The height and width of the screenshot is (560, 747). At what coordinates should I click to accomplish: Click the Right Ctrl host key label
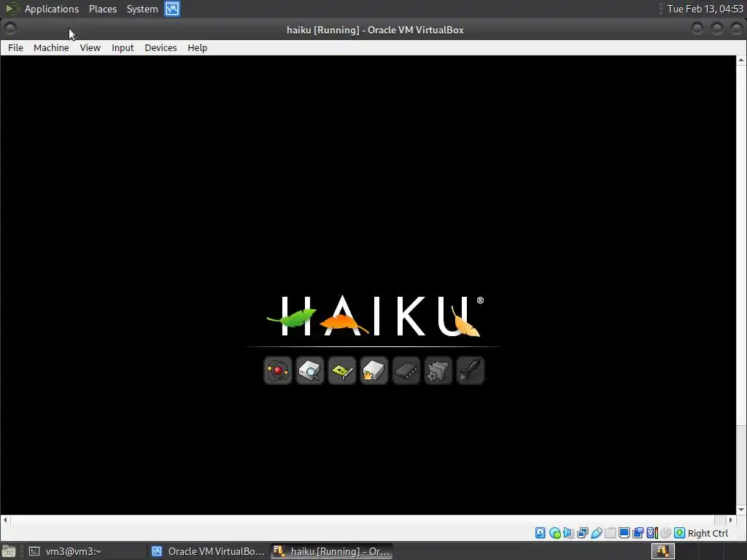point(708,533)
